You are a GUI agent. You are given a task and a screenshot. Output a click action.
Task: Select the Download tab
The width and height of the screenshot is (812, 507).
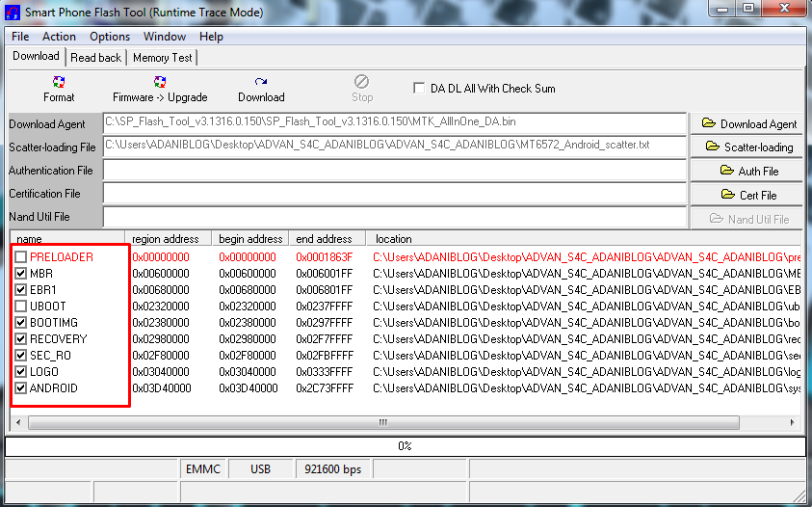[36, 56]
